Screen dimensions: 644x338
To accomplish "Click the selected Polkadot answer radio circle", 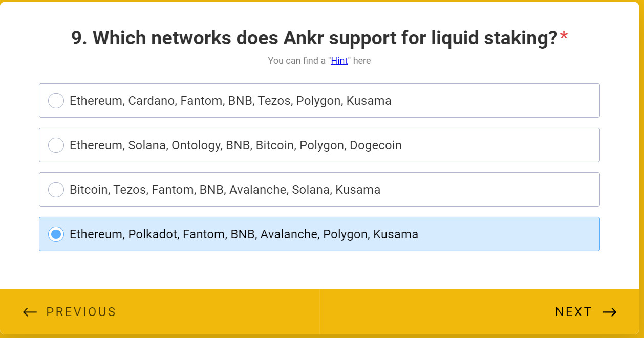I will (x=56, y=234).
